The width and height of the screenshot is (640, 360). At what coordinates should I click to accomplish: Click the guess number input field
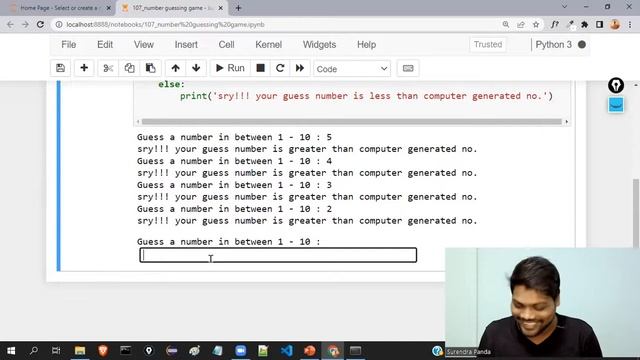[x=278, y=255]
